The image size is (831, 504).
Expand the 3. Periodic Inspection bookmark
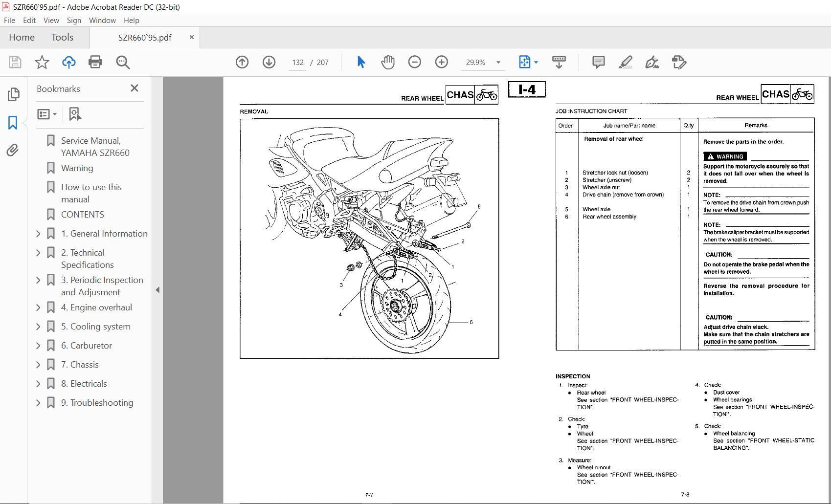pos(38,280)
